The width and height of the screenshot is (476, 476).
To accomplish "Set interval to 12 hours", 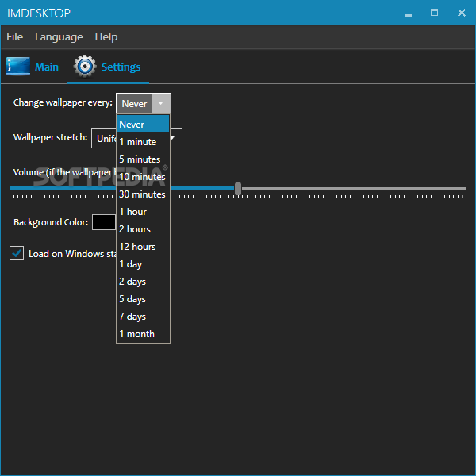I will 143,247.
